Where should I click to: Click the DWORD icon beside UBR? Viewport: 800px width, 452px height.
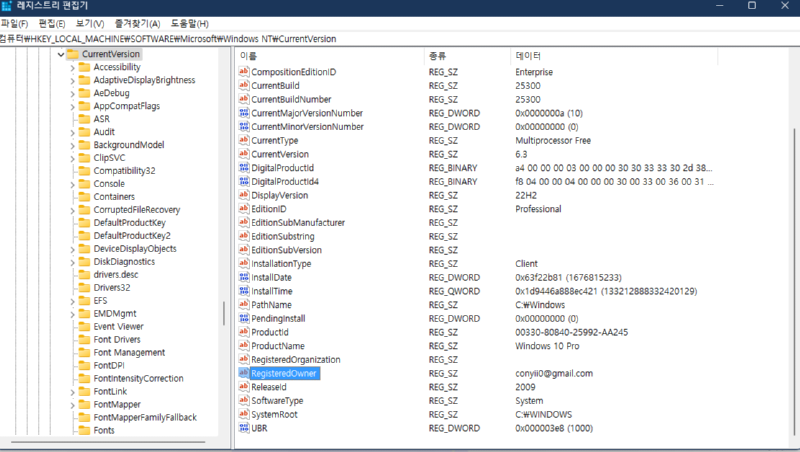point(243,428)
